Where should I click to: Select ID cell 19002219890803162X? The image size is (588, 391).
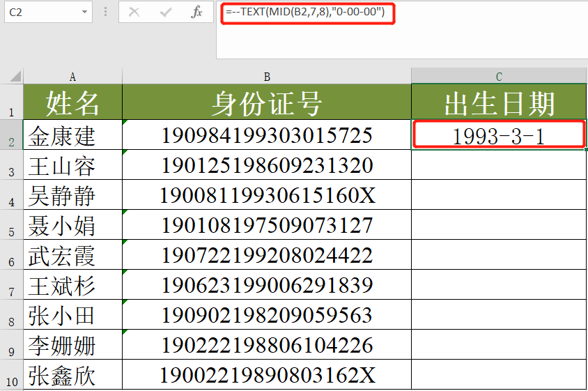267,375
